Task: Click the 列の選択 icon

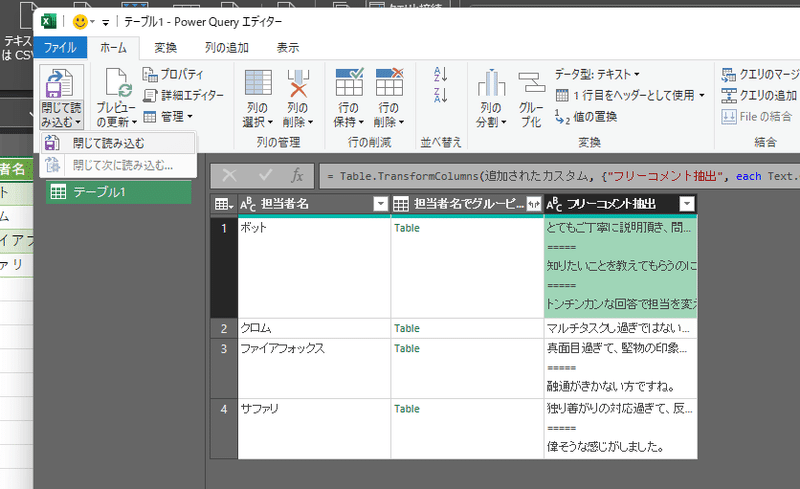Action: coord(258,83)
